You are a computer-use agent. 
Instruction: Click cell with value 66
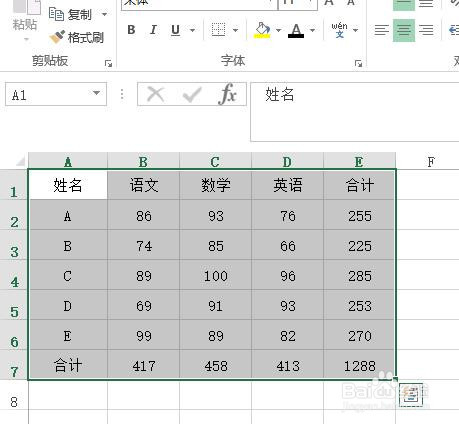288,245
